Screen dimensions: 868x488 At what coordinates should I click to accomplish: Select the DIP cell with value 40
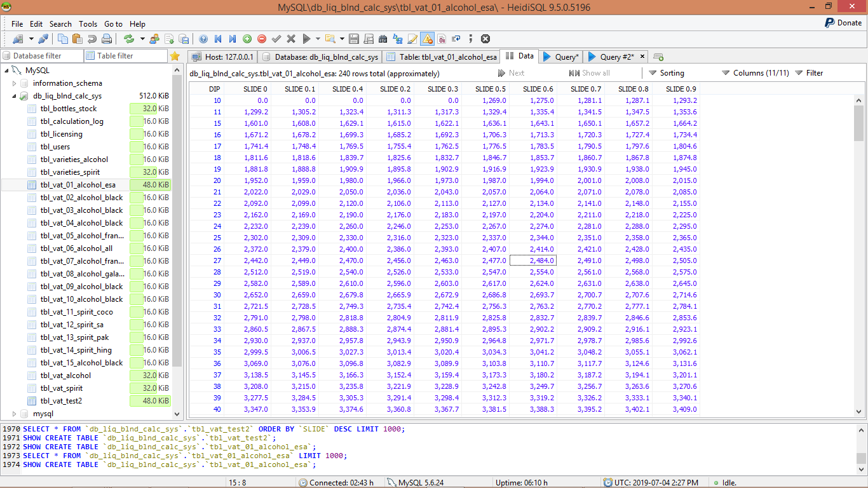point(207,409)
